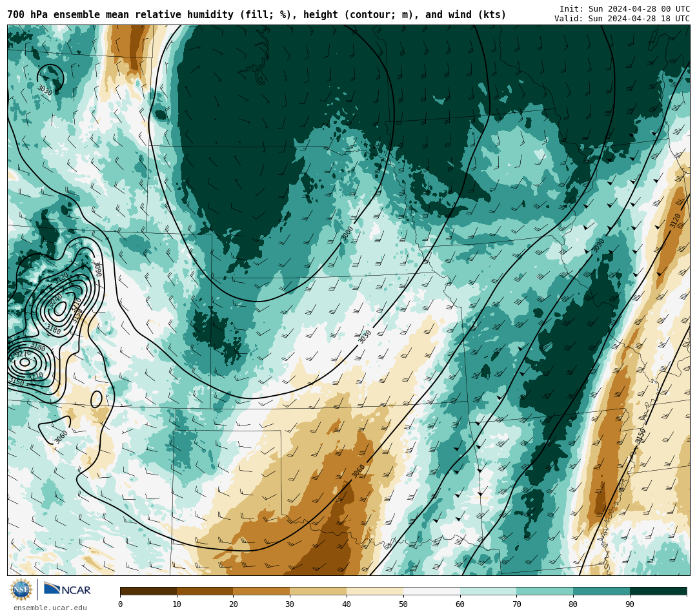Click the 80-90 dark teal colorbar segment
The image size is (697, 616).
[x=601, y=591]
